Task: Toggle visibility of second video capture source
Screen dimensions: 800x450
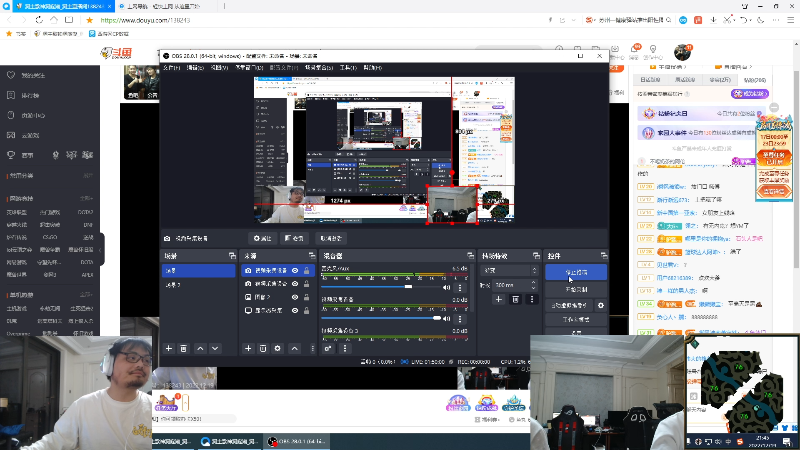Action: (x=295, y=284)
